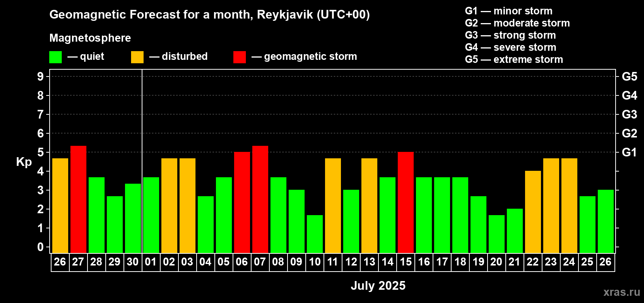Click Kp value 9 on left axis
Image resolution: width=644 pixels, height=303 pixels.
pyautogui.click(x=41, y=77)
